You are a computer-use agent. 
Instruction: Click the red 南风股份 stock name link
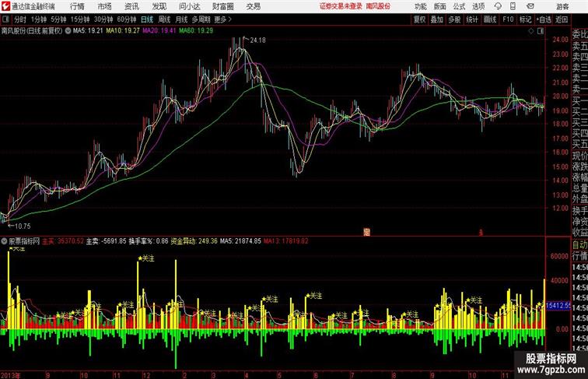click(378, 6)
